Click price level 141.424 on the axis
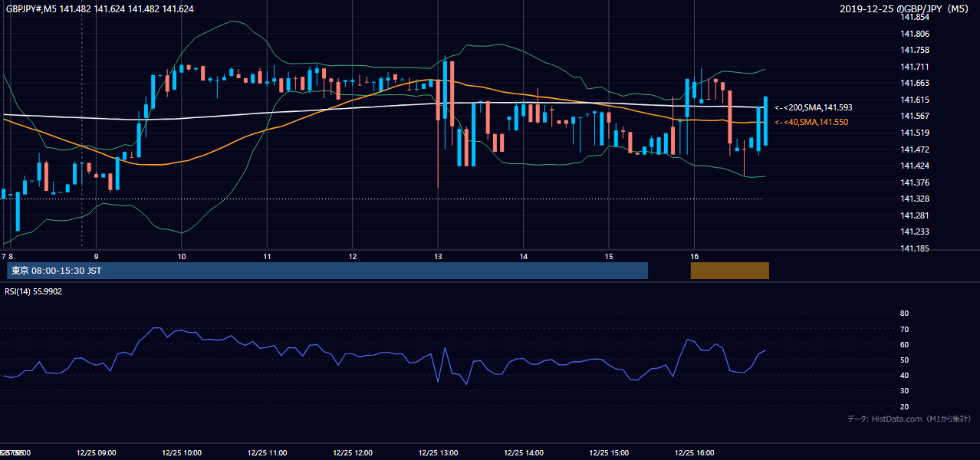 coord(915,166)
